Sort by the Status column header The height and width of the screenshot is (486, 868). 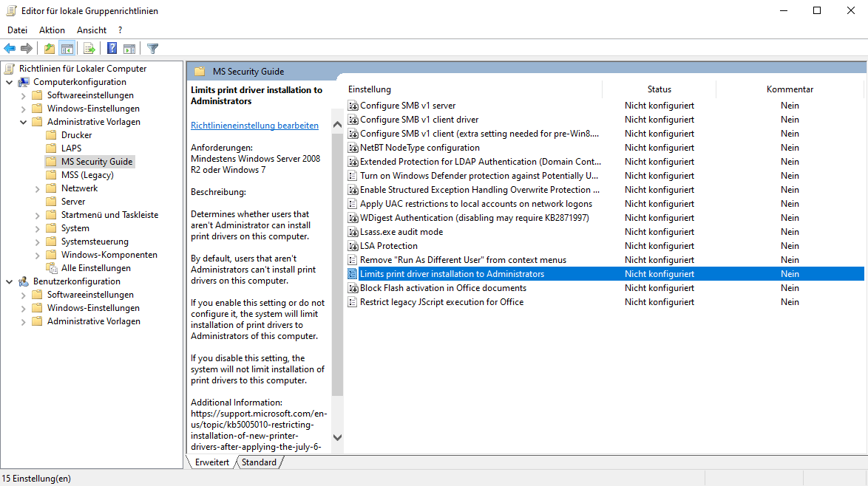pyautogui.click(x=659, y=89)
